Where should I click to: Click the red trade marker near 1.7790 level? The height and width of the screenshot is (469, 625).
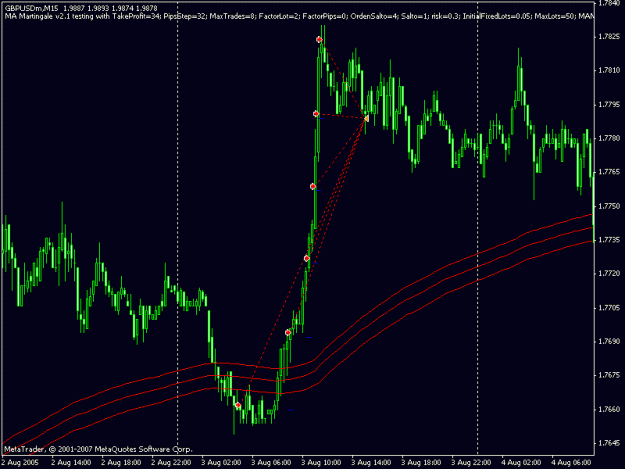[316, 114]
